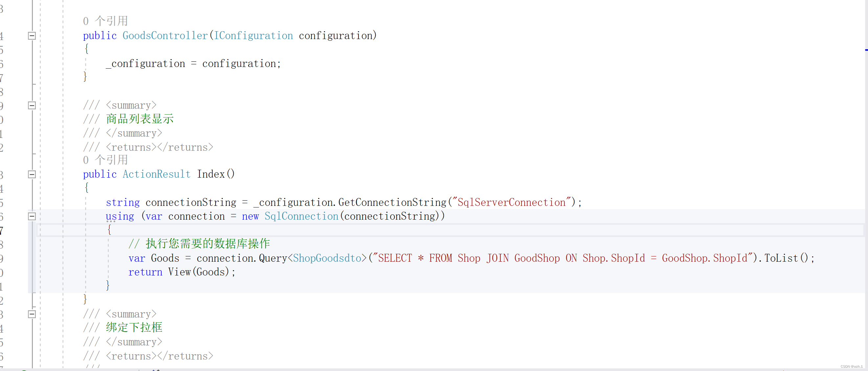Click the ShopGoodsdto generic type
Image resolution: width=868 pixels, height=371 pixels.
coord(327,258)
